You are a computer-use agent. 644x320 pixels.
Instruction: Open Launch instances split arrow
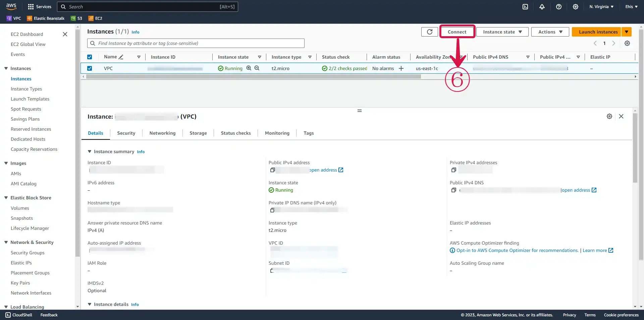[x=627, y=32]
